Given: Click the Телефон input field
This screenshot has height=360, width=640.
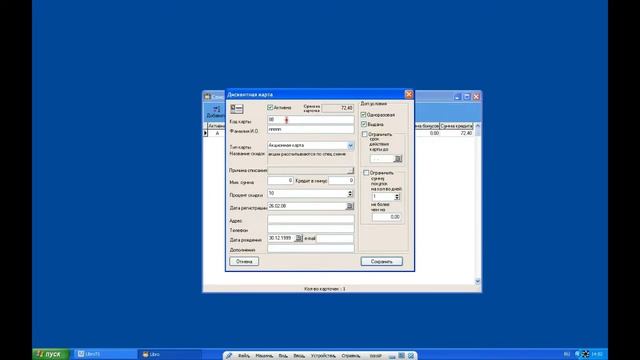Looking at the screenshot, I should tap(311, 229).
